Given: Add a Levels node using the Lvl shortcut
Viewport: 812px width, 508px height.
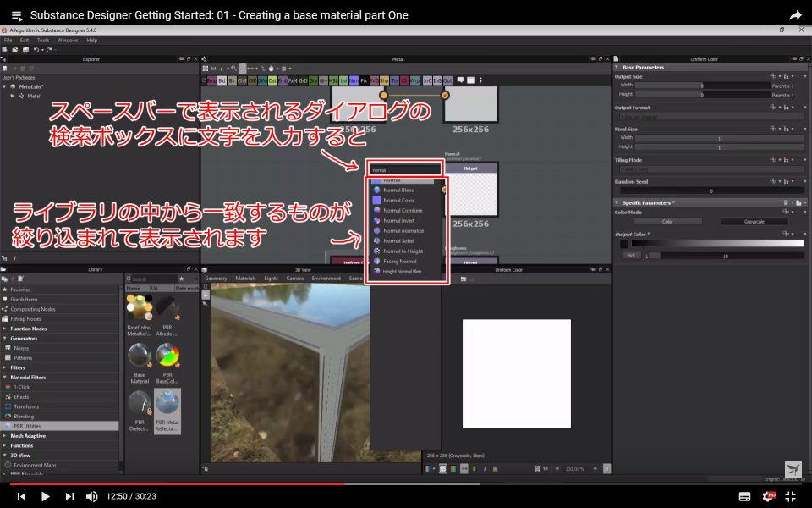Looking at the screenshot, I should tap(344, 80).
